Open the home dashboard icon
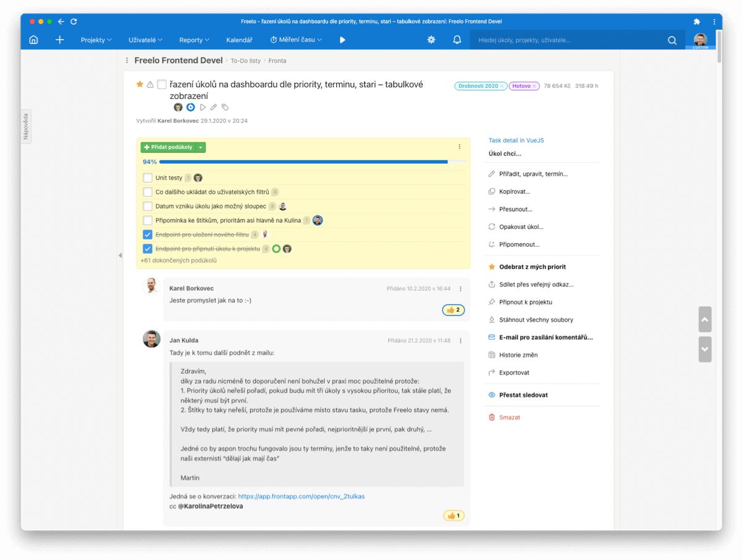The image size is (743, 560). pos(33,40)
